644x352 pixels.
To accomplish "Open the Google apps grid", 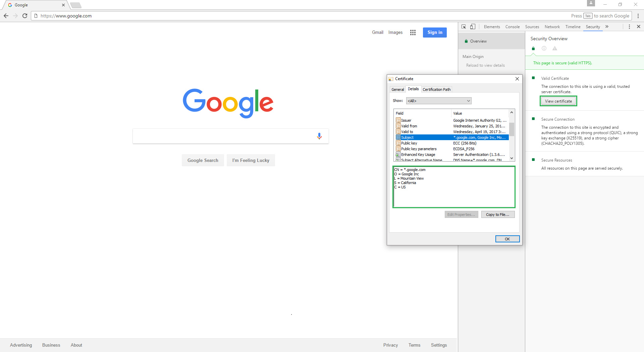I will click(413, 33).
